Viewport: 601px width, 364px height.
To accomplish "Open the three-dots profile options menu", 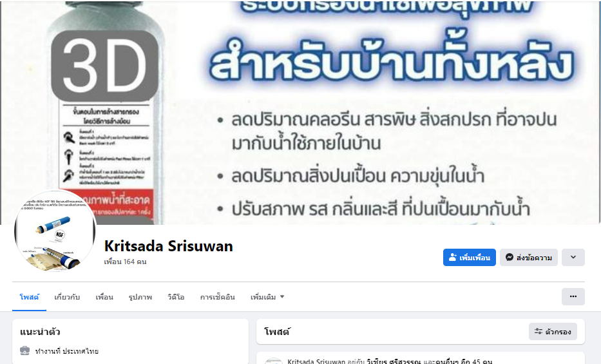I will pos(573,296).
